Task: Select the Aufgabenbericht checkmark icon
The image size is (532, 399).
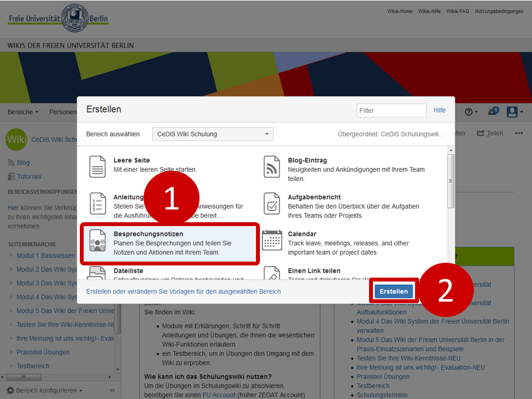Action: tap(272, 203)
